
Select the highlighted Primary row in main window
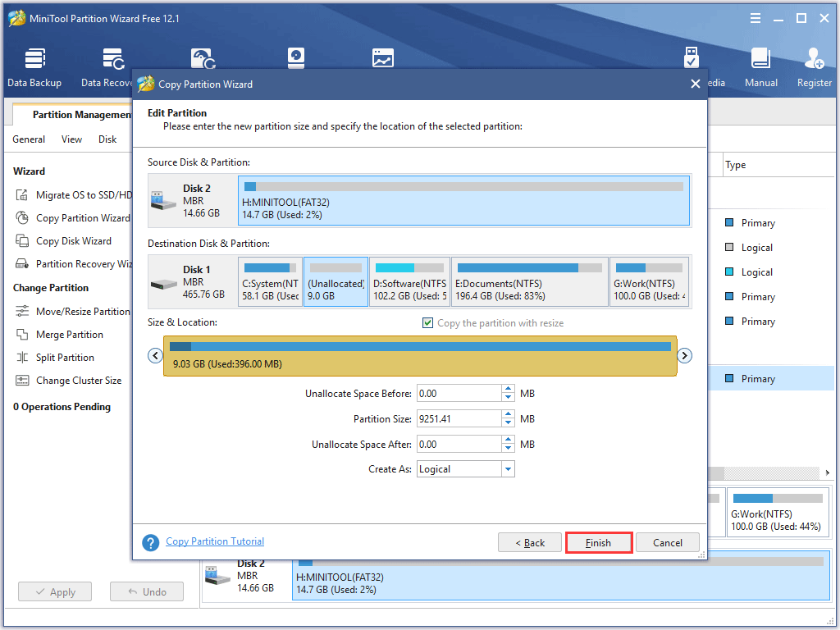(771, 379)
